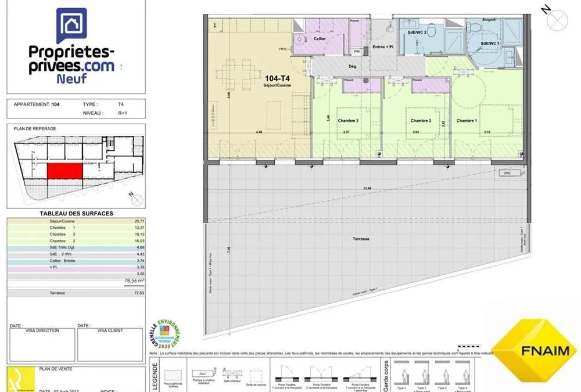Click the '104-T4' label on the floor plan
581x392 pixels.
[x=277, y=78]
